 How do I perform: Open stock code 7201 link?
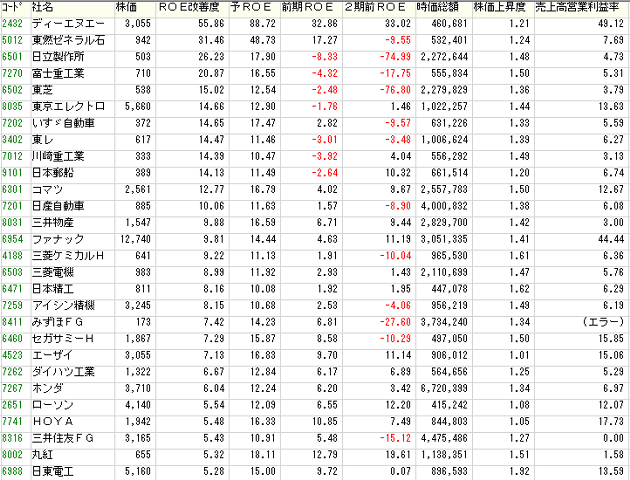12,206
